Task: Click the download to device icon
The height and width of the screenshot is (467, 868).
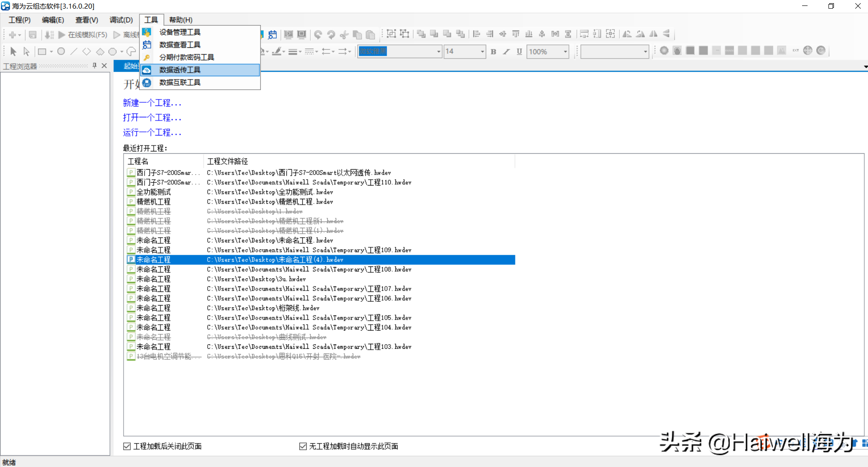Action: tap(49, 35)
